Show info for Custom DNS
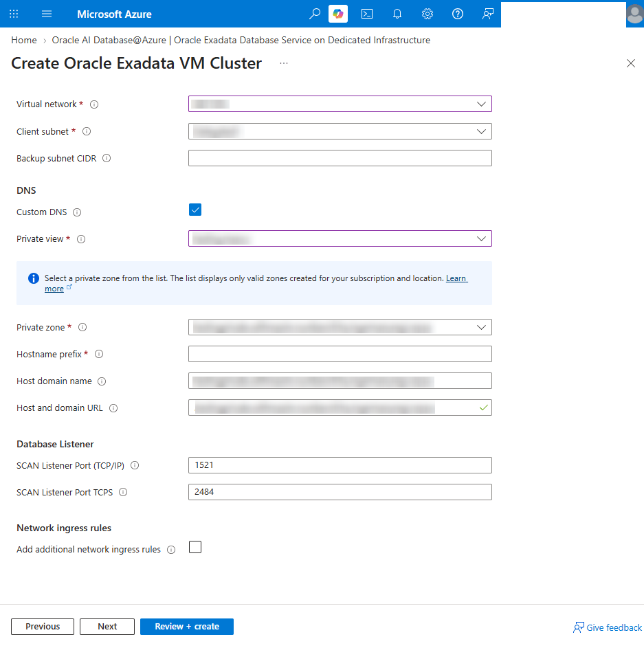The image size is (644, 648). (x=77, y=212)
